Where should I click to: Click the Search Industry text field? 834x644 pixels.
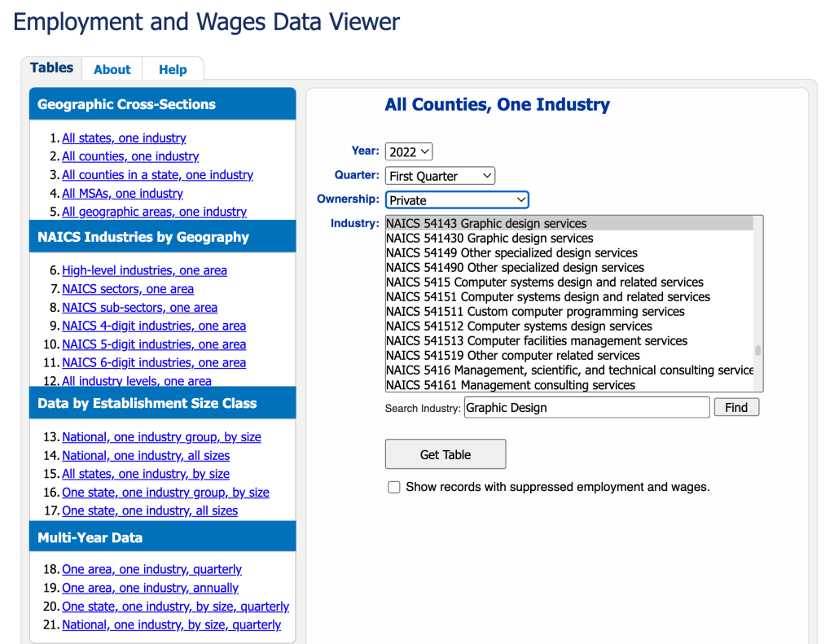point(586,408)
